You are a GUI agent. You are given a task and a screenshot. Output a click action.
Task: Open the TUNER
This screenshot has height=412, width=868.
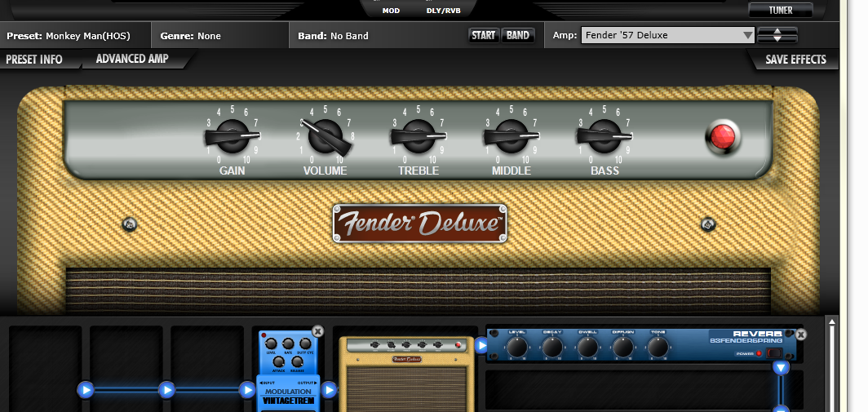781,10
